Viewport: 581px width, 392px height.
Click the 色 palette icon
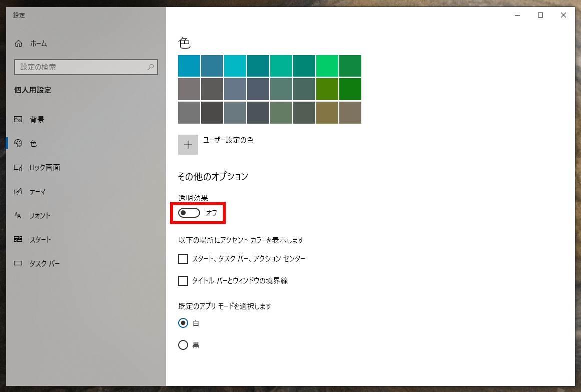point(18,143)
